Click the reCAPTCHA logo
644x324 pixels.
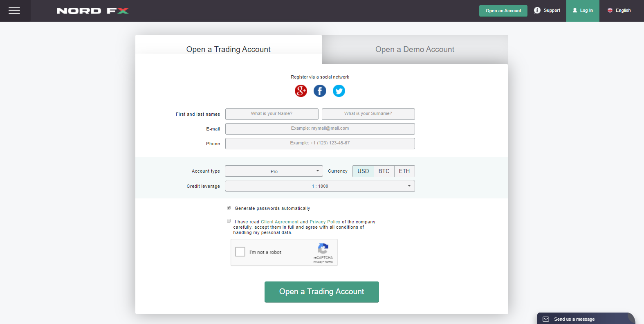click(x=323, y=248)
